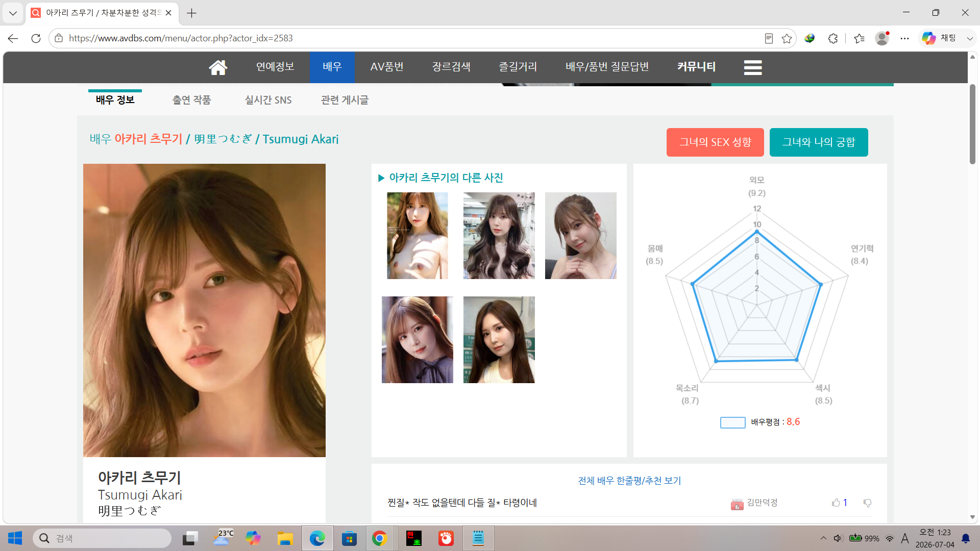980x551 pixels.
Task: Open browser extensions puzzle icon
Action: [x=833, y=38]
